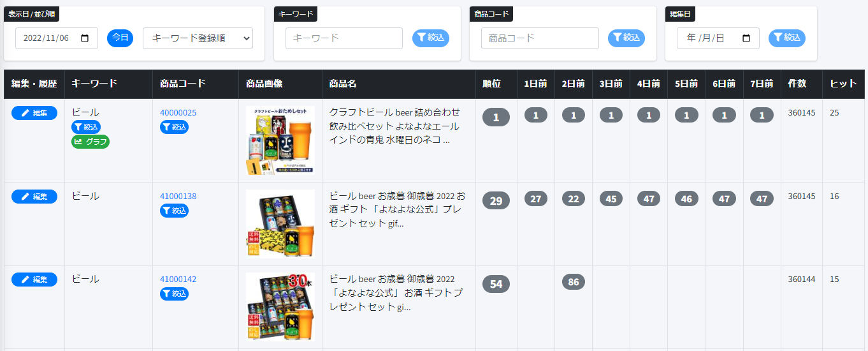
Task: Click hit count 15 in third row
Action: 834,280
